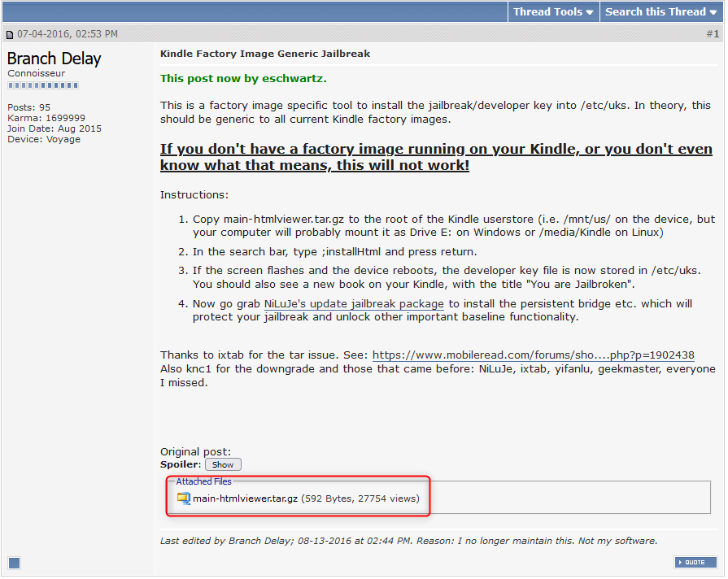Click the user status icon below the profile
Image resolution: width=728 pixels, height=579 pixels.
15,564
